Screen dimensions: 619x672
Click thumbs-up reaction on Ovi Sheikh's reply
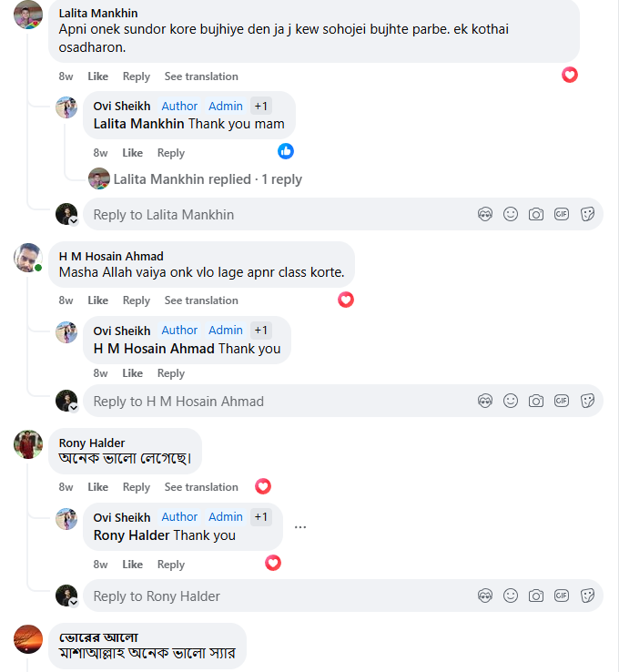[286, 151]
